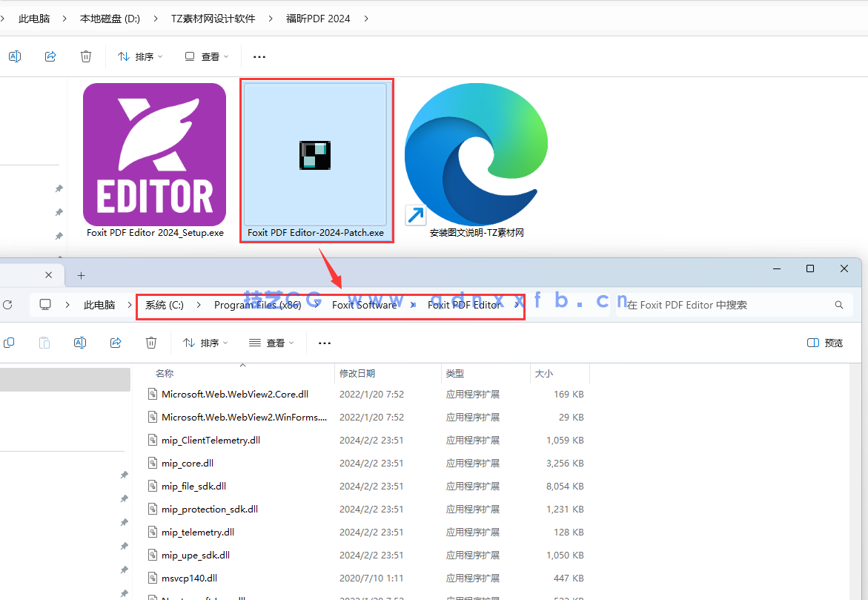Screen dimensions: 868x600
Task: Go to Program Files (x86) via breadcrumb link
Action: click(259, 305)
